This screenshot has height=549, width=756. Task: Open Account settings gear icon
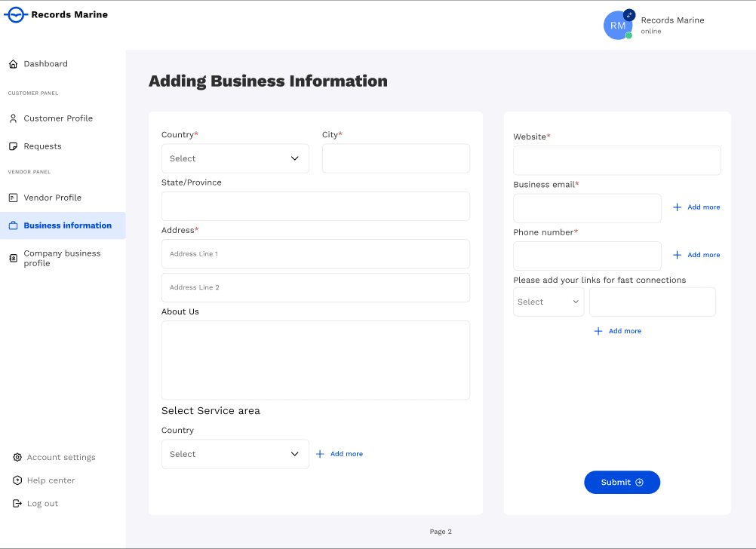click(x=17, y=458)
